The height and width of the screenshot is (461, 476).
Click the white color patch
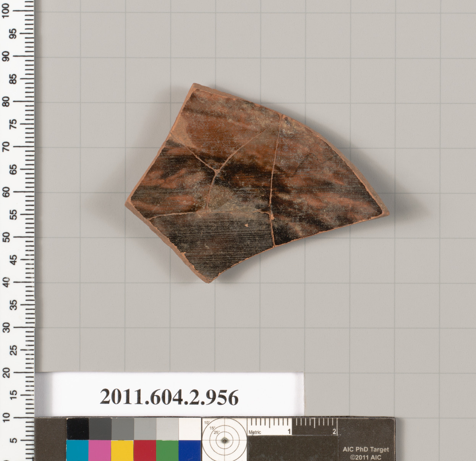(x=190, y=429)
